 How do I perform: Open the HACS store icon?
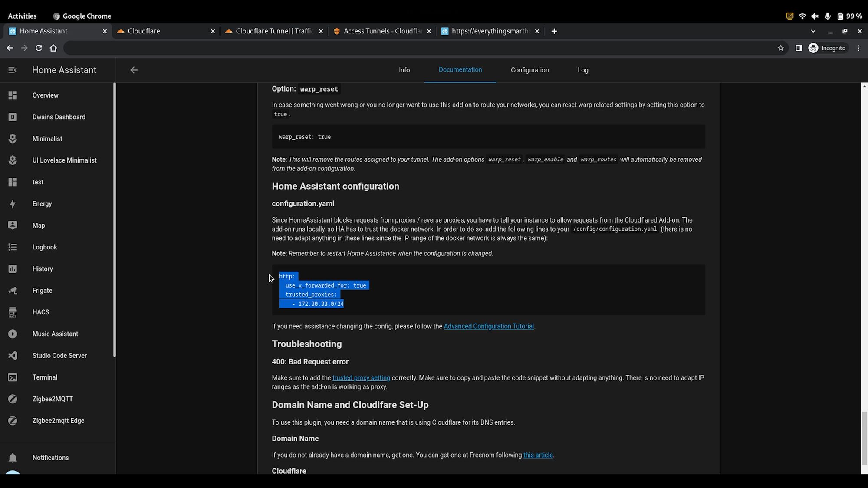[13, 312]
